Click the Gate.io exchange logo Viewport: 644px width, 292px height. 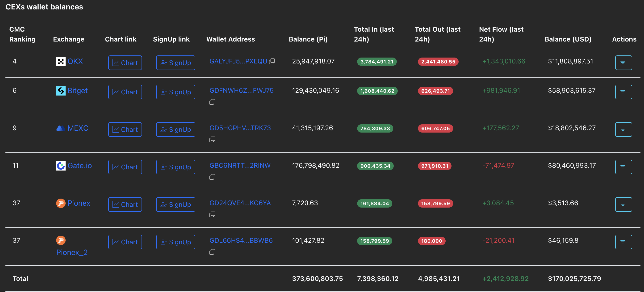pos(61,166)
